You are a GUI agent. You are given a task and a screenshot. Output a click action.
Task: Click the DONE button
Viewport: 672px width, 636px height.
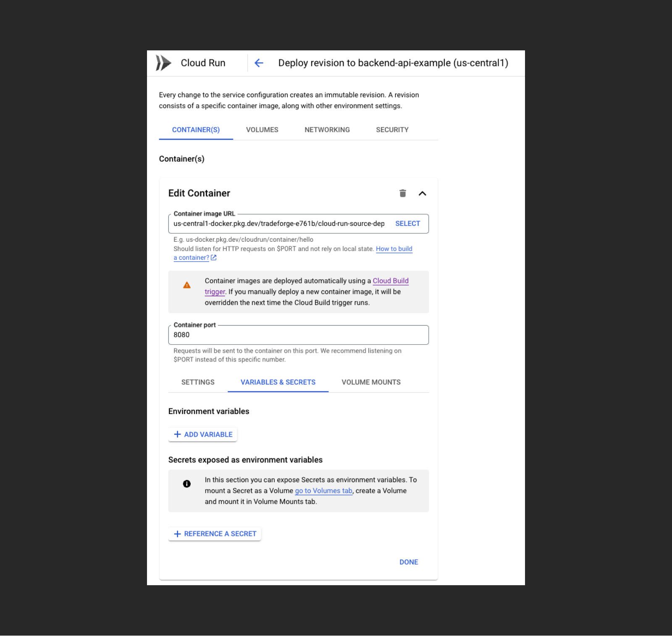409,562
